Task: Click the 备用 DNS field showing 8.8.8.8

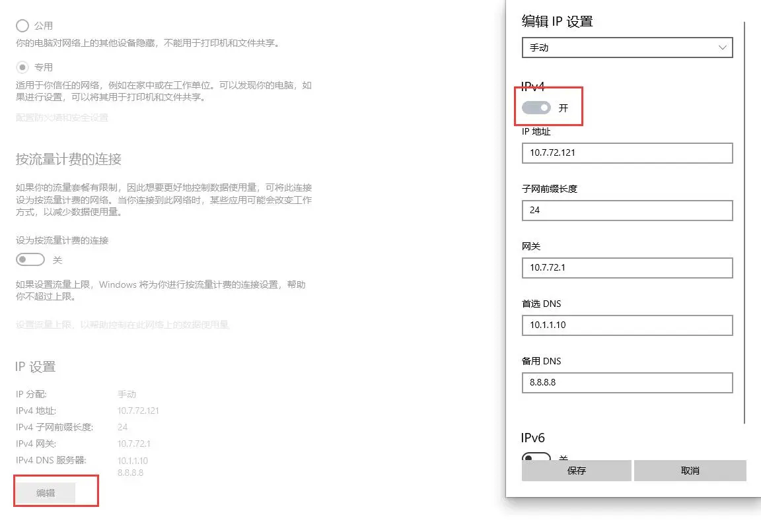Action: tap(626, 382)
